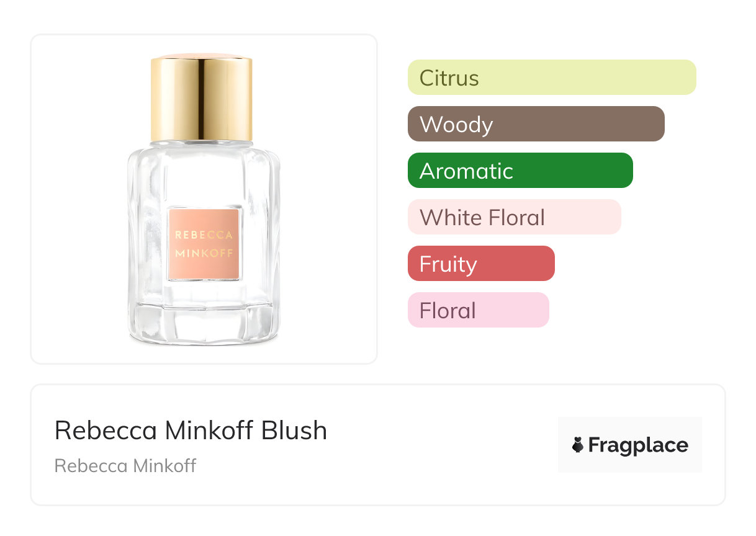Click the Fragplace flower logo icon
Screen dimensions: 756x536
(x=578, y=445)
